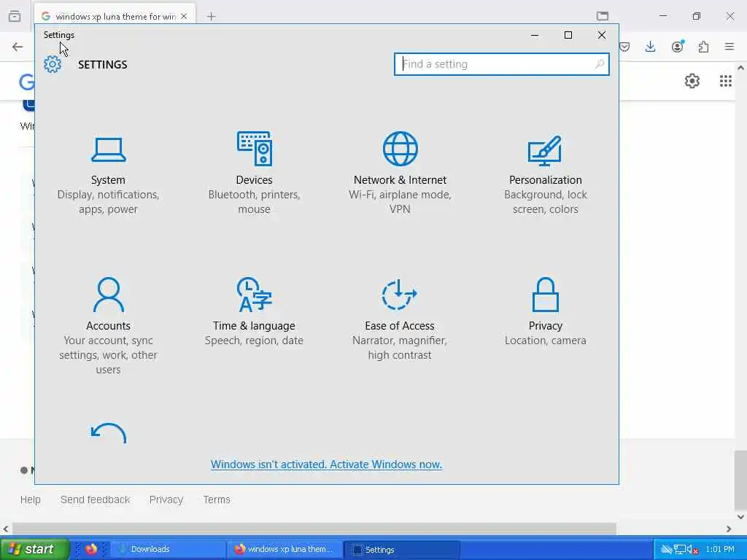Click the Narrator, magnifier, high contrast text

point(400,348)
